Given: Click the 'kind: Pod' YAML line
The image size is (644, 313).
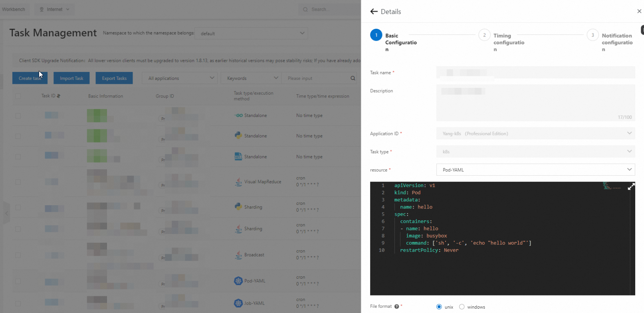Looking at the screenshot, I should (407, 192).
